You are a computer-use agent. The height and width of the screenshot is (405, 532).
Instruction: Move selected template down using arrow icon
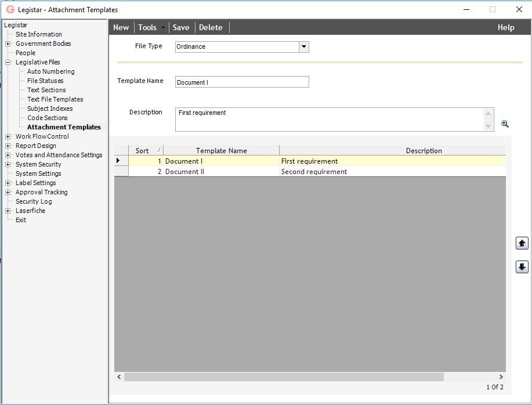coord(521,266)
